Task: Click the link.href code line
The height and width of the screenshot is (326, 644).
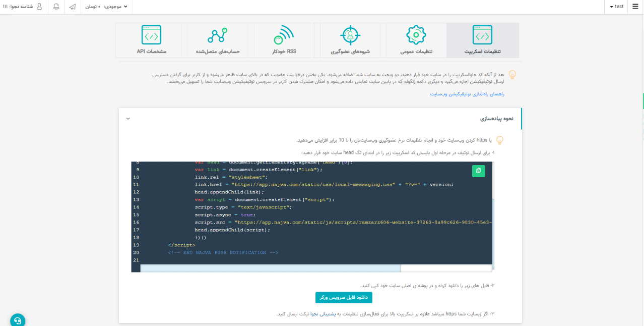Action: 324,185
